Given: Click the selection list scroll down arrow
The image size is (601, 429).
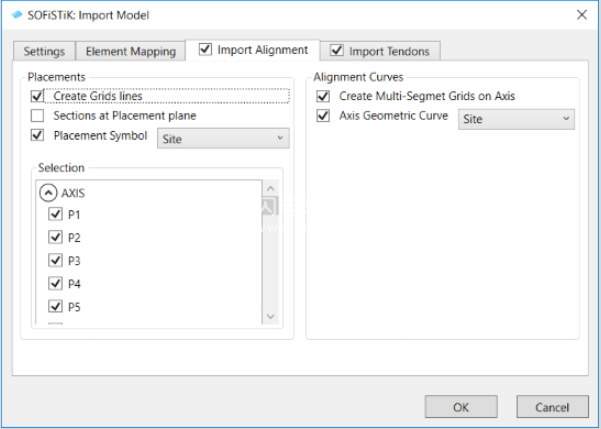Looking at the screenshot, I should [271, 316].
